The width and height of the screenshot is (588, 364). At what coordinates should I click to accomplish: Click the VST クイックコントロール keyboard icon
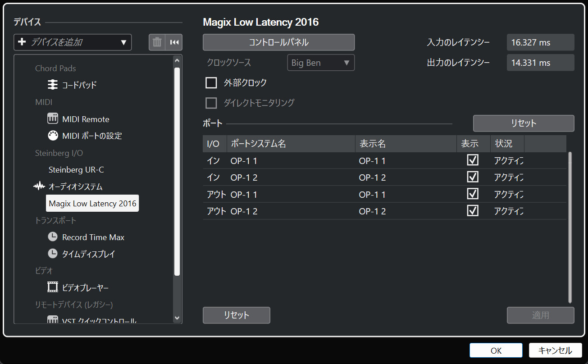click(x=53, y=320)
